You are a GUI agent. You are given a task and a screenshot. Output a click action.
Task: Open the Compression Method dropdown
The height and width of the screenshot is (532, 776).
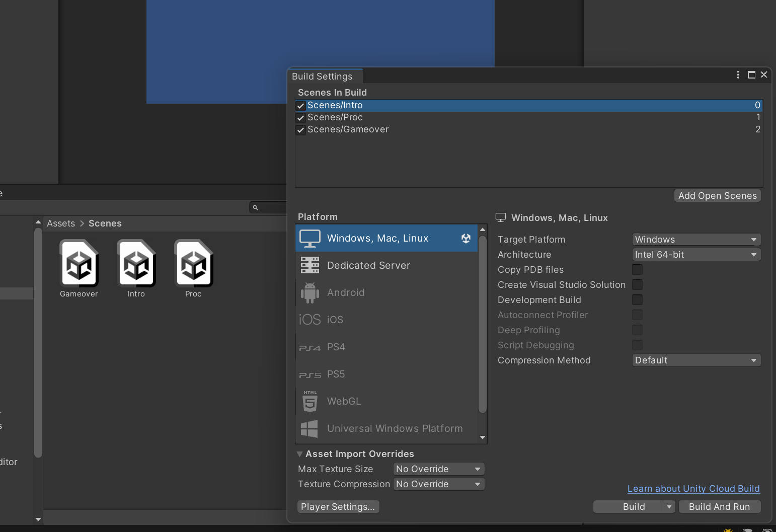[x=696, y=360]
